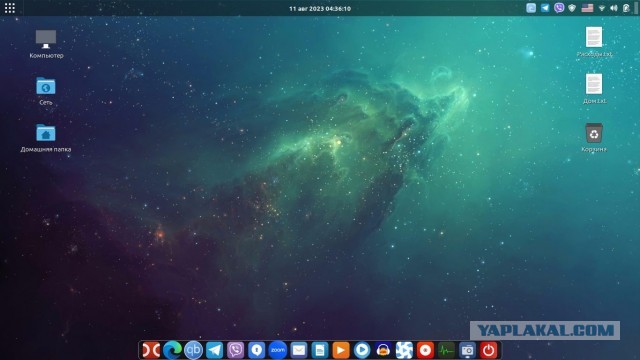Launch the red screen recorder in the dock
This screenshot has height=360, width=640.
coord(425,350)
